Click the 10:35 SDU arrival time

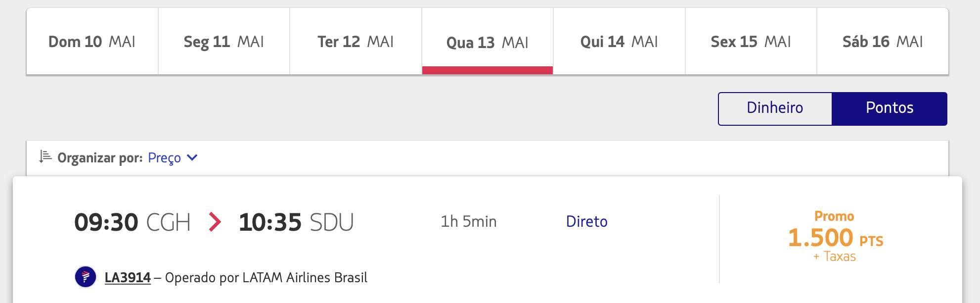(x=296, y=222)
